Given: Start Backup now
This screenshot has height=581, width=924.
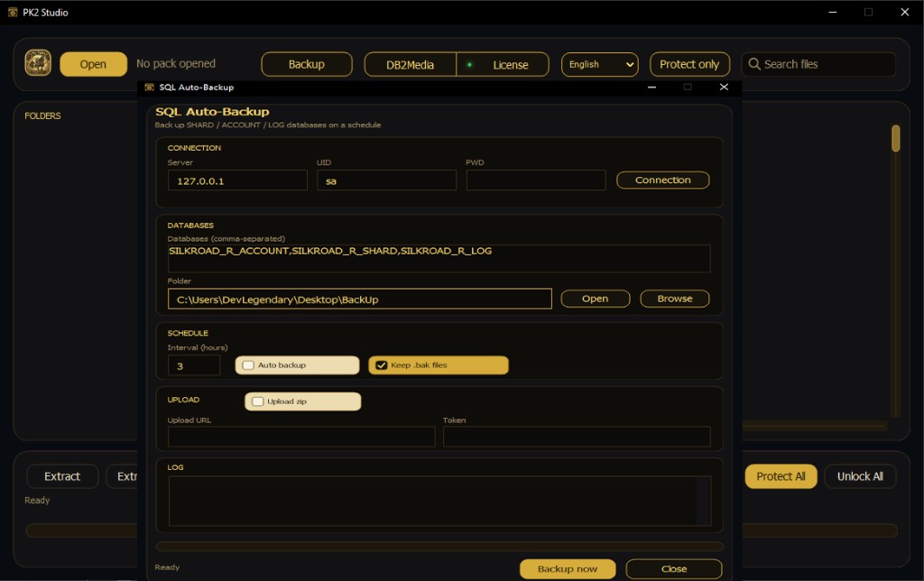Looking at the screenshot, I should pyautogui.click(x=568, y=569).
